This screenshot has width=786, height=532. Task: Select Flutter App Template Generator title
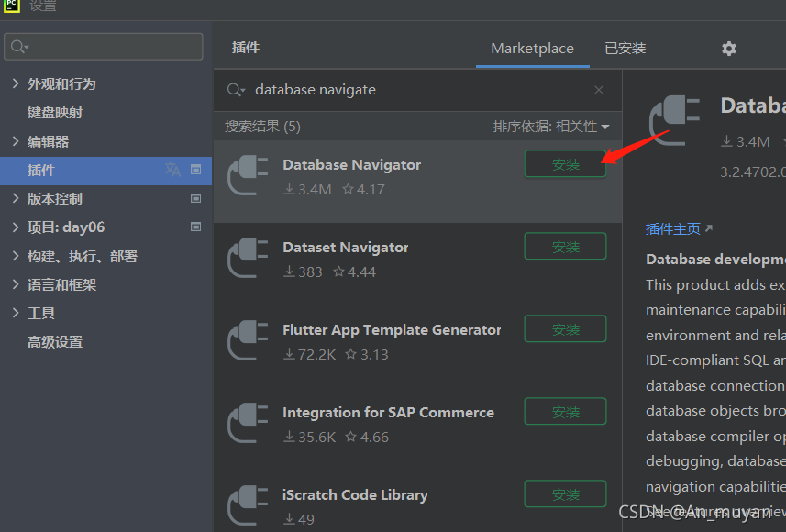(392, 329)
